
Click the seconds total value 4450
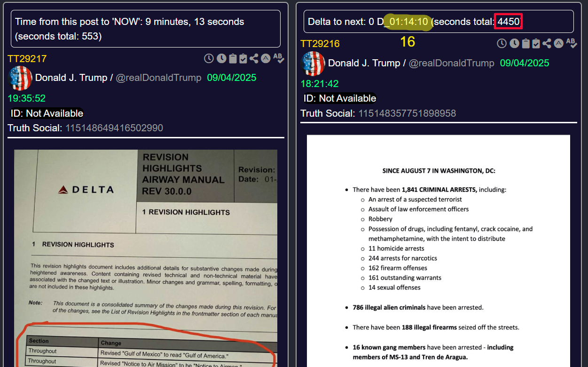(x=509, y=22)
